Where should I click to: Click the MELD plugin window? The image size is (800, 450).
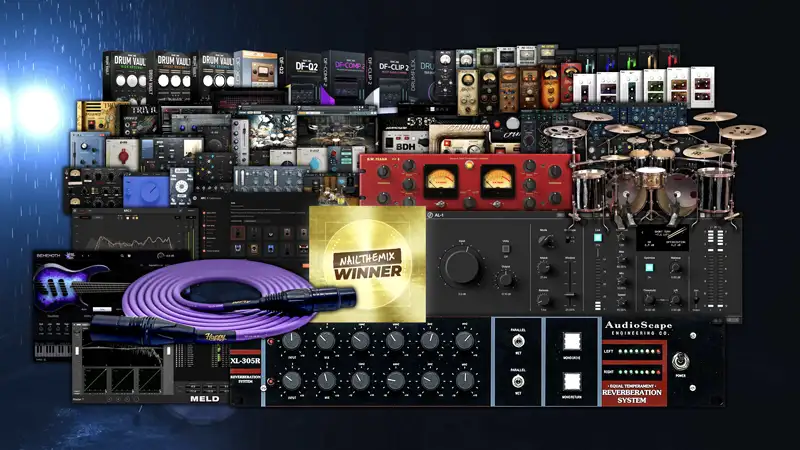point(151,363)
